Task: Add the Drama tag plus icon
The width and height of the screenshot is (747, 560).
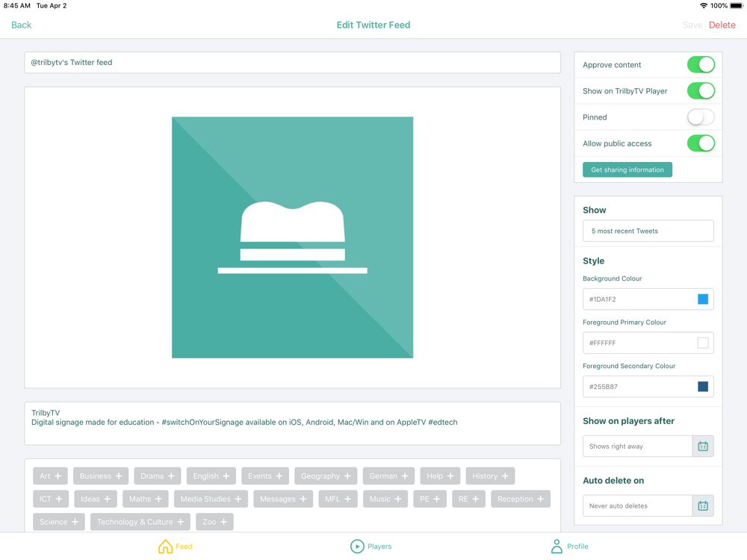Action: [x=171, y=476]
